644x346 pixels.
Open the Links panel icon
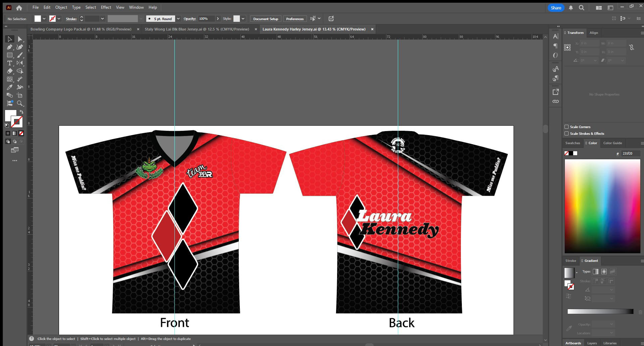click(555, 101)
